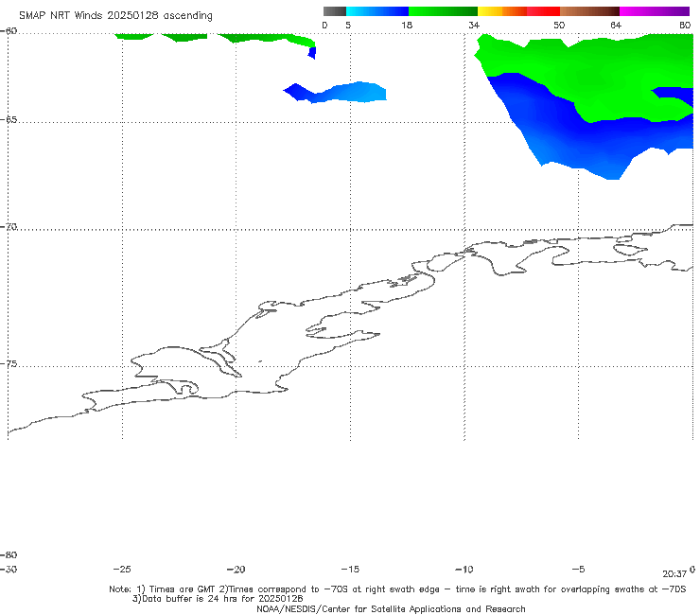Click the green 18–34 color bar segment

pyautogui.click(x=443, y=11)
